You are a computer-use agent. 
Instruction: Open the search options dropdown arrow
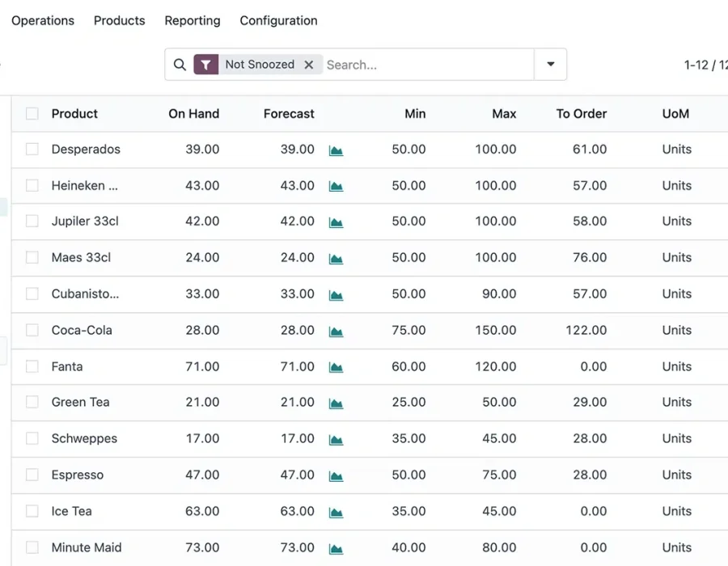(x=551, y=64)
